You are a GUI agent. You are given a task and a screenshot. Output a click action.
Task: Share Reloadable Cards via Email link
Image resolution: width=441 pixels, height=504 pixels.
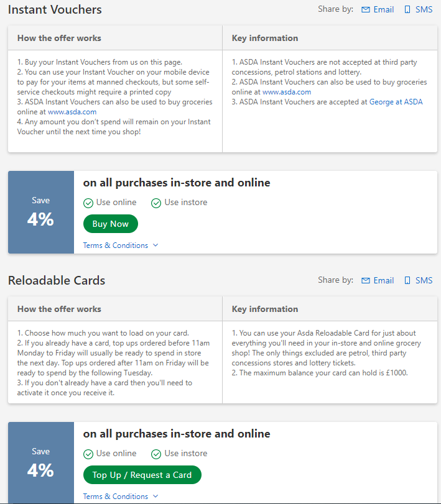click(383, 281)
